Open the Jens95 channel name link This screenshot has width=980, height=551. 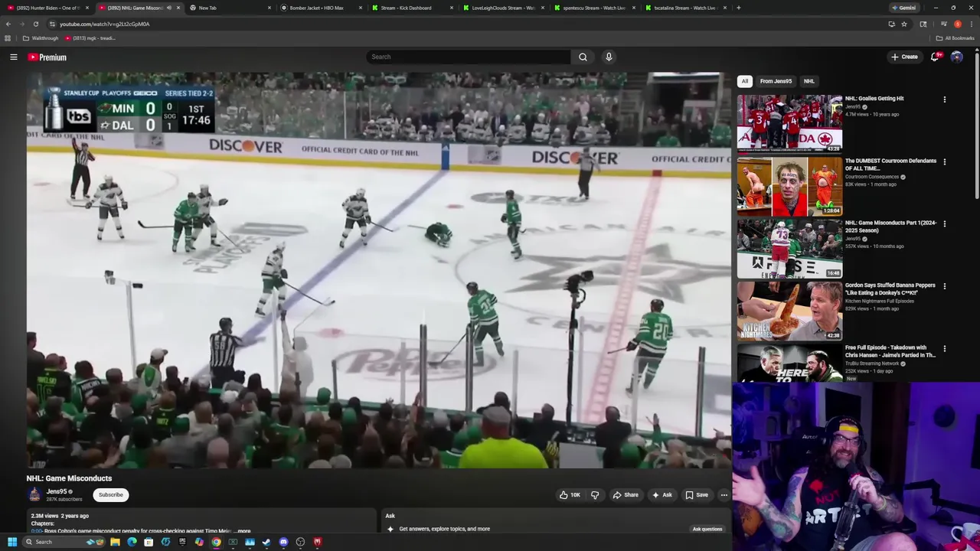tap(57, 491)
